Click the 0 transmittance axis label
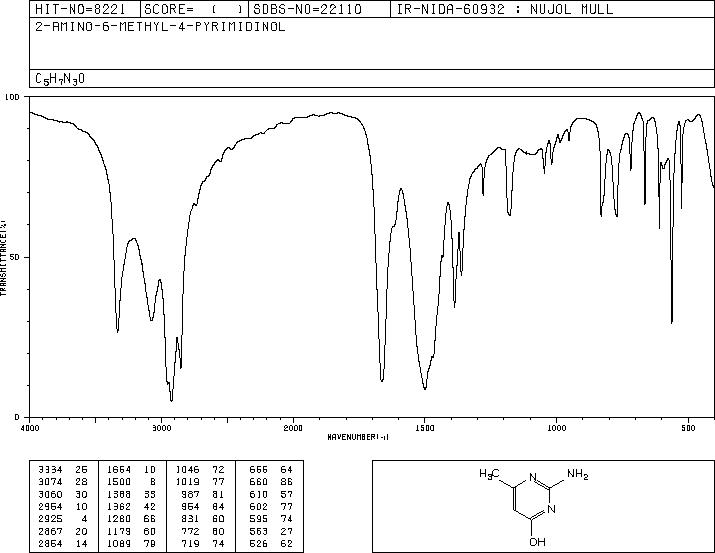Image resolution: width=715 pixels, height=553 pixels. [17, 417]
